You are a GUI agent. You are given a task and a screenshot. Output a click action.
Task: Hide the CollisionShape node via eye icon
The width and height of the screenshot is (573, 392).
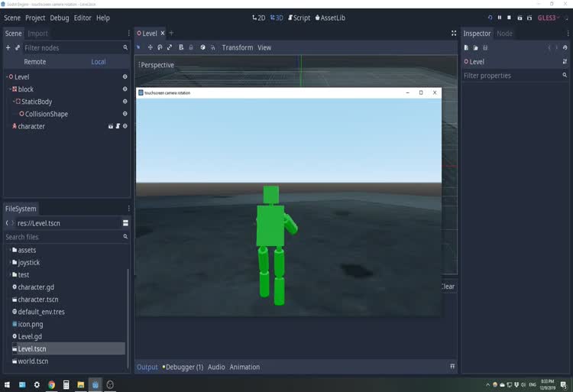tap(125, 114)
